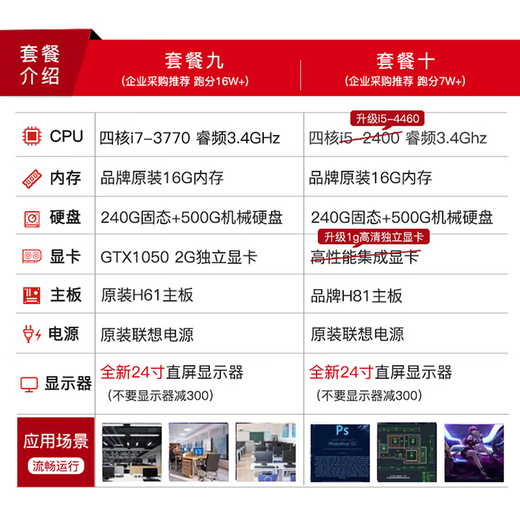Click 原装H61主板 cell
Image resolution: width=520 pixels, height=520 pixels.
147,295
